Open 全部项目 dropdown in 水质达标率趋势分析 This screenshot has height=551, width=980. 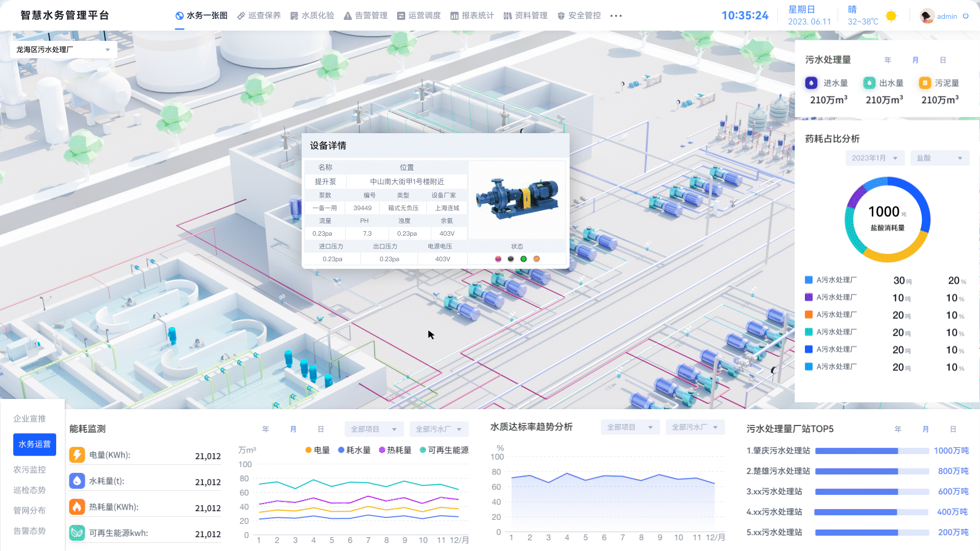click(630, 427)
